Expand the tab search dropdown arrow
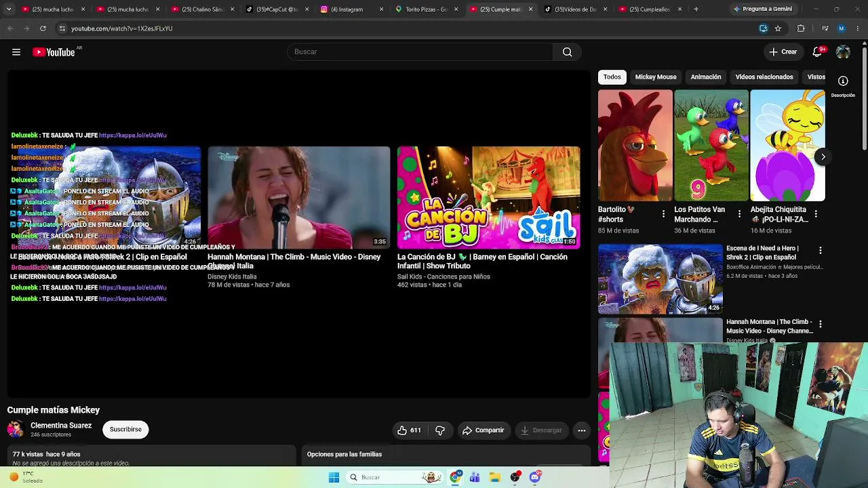This screenshot has width=868, height=488. (x=9, y=9)
